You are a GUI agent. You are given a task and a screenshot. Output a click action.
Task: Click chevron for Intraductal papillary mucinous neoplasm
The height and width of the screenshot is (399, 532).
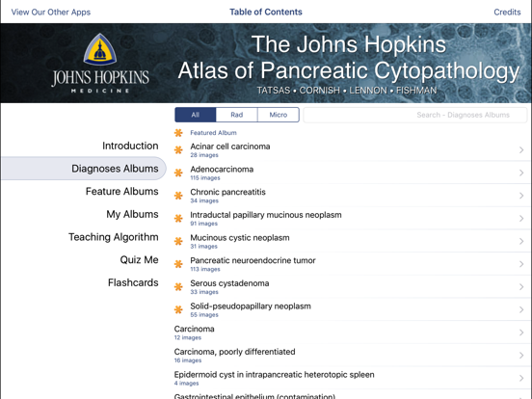point(521,219)
